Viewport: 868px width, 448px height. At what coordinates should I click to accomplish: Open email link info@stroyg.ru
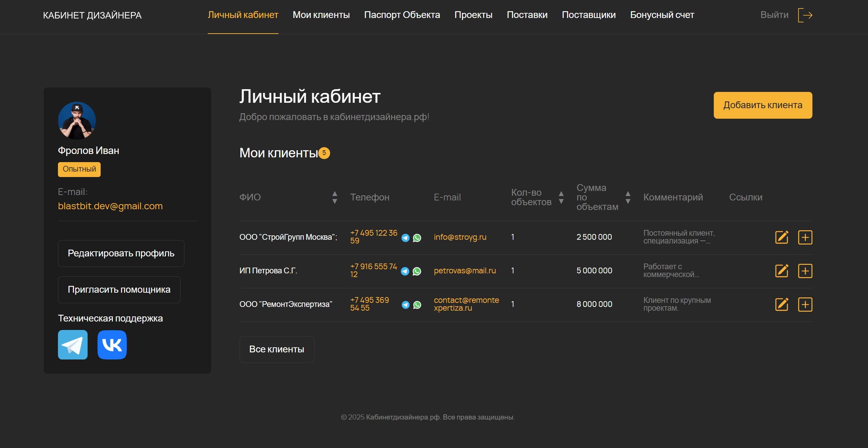click(x=460, y=237)
